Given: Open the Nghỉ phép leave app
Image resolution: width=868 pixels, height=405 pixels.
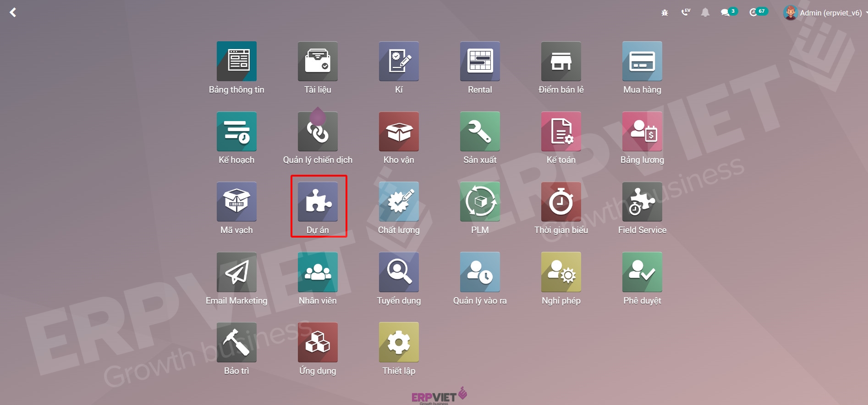Looking at the screenshot, I should [561, 272].
